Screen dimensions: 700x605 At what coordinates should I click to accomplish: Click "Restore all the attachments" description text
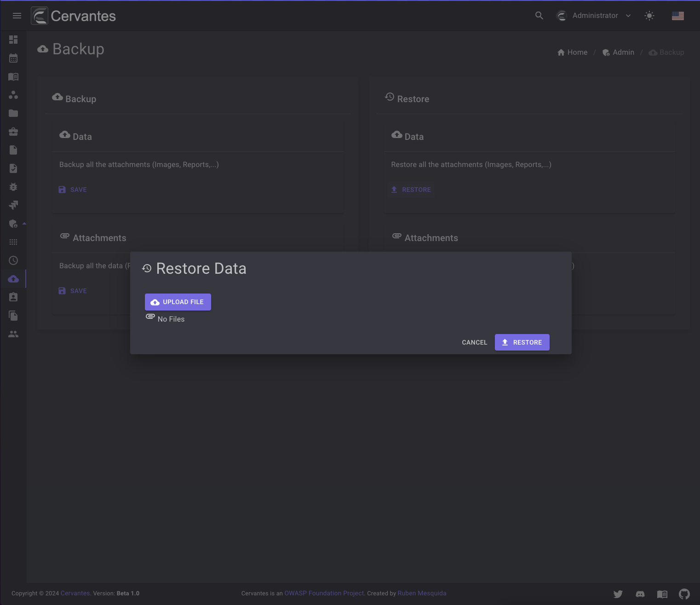click(x=471, y=164)
